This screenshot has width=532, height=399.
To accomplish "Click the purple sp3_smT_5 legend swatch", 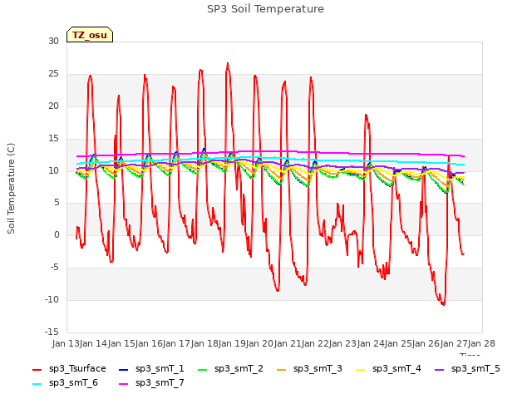I will [x=439, y=369].
